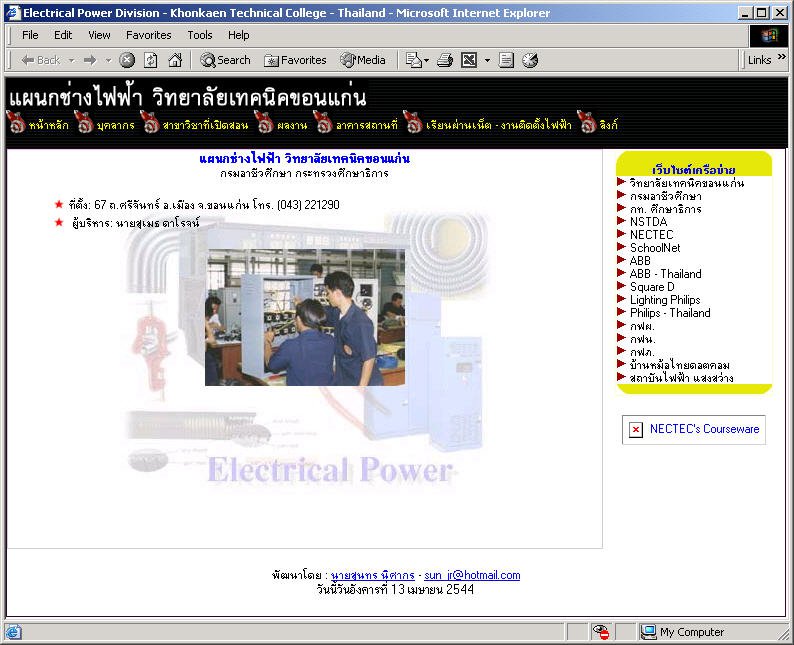Screen dimensions: 794x645
Task: Go to the Home page icon
Action: (175, 60)
